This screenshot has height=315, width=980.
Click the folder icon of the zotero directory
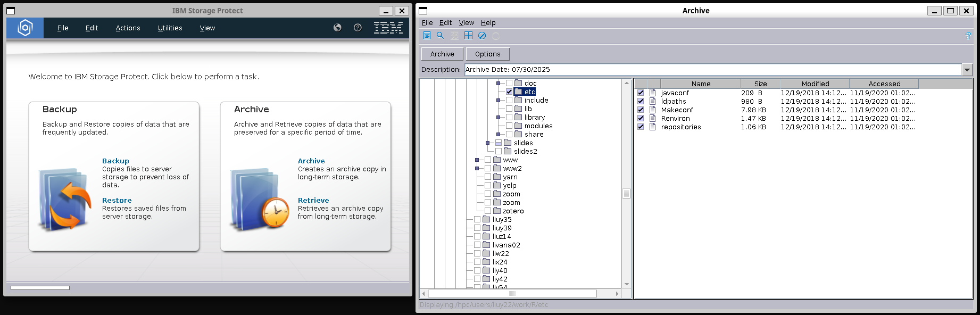497,211
